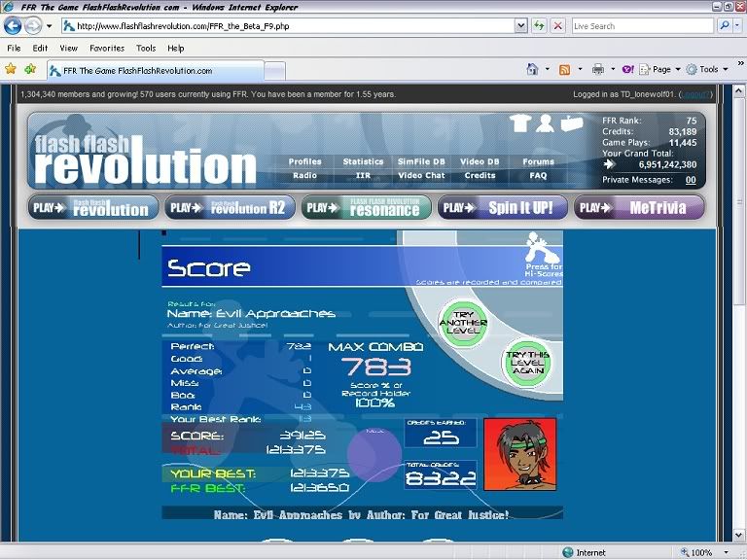
Task: Click in the Live Search box
Action: click(642, 26)
